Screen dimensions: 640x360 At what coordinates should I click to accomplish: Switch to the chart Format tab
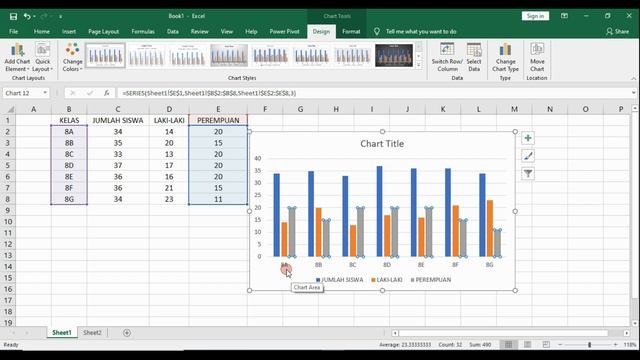click(x=351, y=31)
